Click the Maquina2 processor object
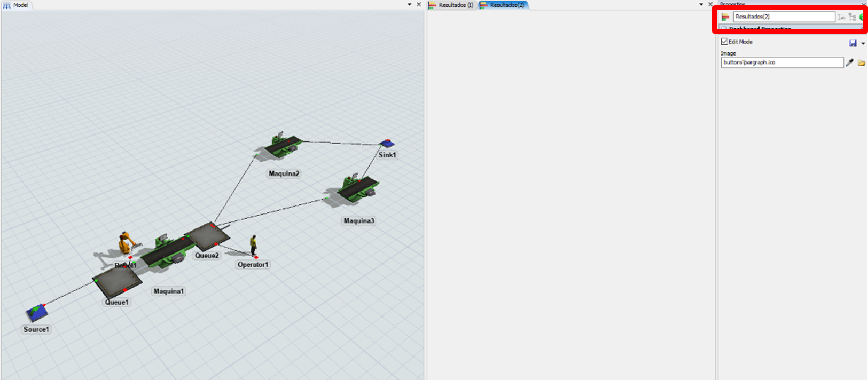Viewport: 868px width, 380px height. [x=283, y=145]
